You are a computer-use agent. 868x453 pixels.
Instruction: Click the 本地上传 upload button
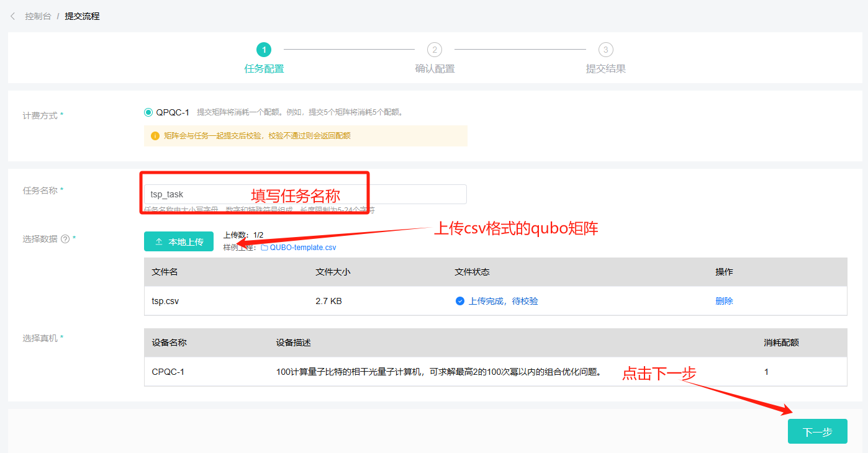point(179,241)
